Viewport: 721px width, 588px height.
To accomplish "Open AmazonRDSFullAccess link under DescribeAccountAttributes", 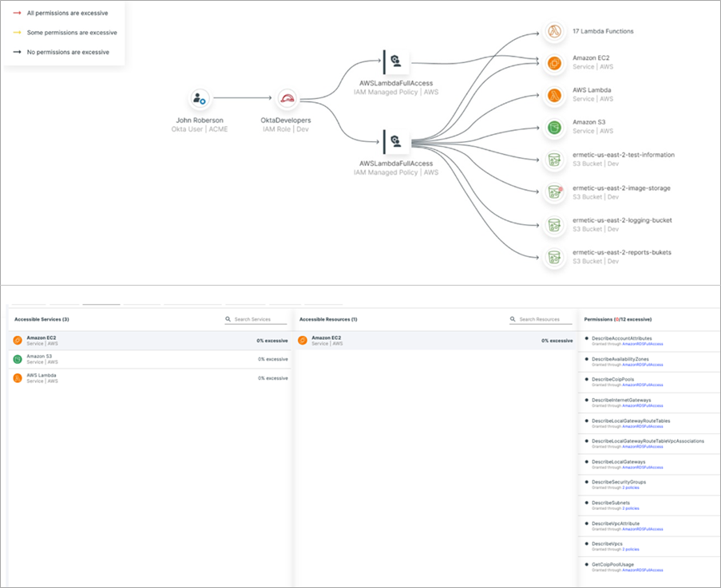I will (x=643, y=344).
